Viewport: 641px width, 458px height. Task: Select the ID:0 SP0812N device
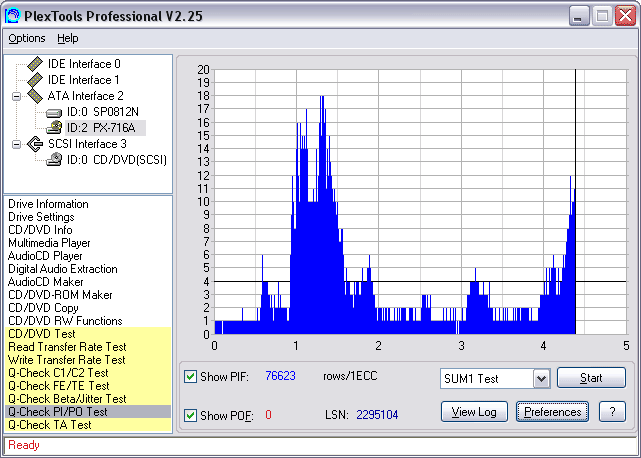tap(103, 112)
